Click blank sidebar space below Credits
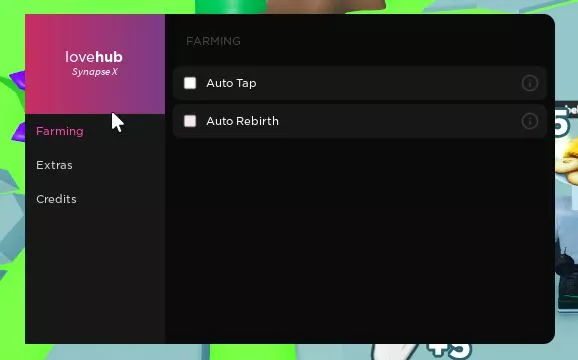 point(95,276)
